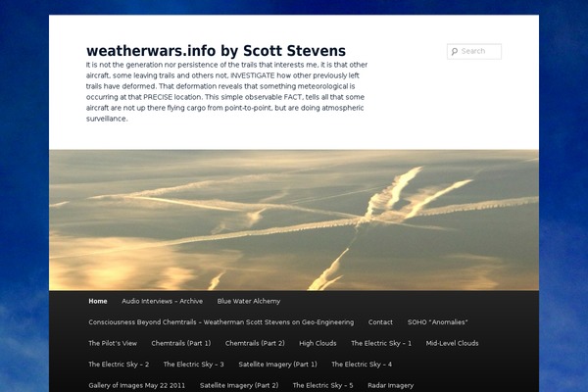Click the chemtrail sky header image
This screenshot has height=392, width=588.
click(294, 220)
